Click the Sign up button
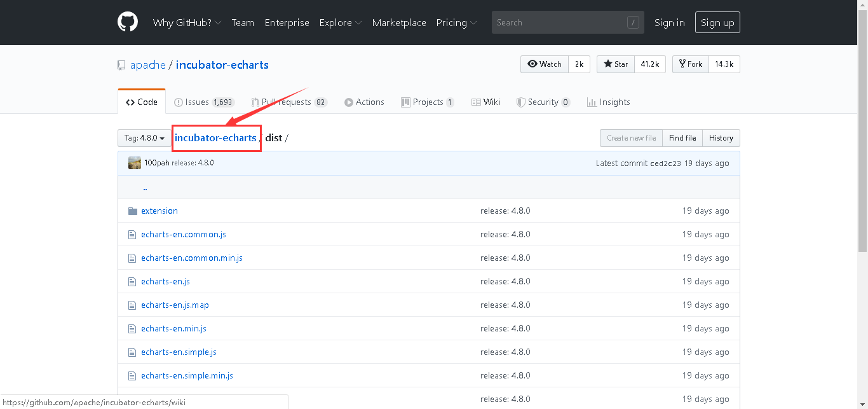Viewport: 868px width, 409px height. tap(717, 22)
